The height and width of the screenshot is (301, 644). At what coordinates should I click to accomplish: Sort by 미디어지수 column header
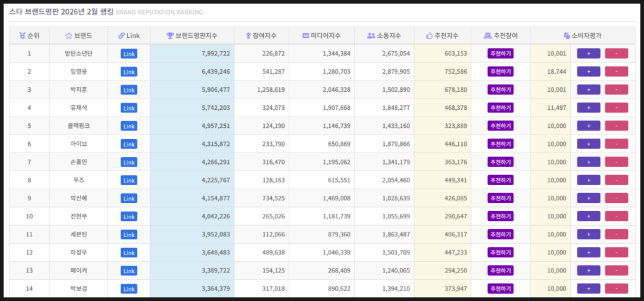(321, 36)
